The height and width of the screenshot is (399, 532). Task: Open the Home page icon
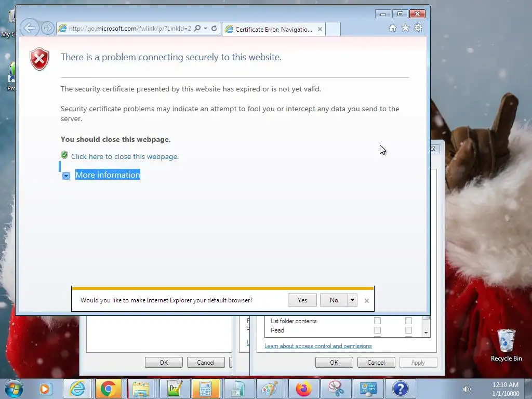(x=393, y=28)
